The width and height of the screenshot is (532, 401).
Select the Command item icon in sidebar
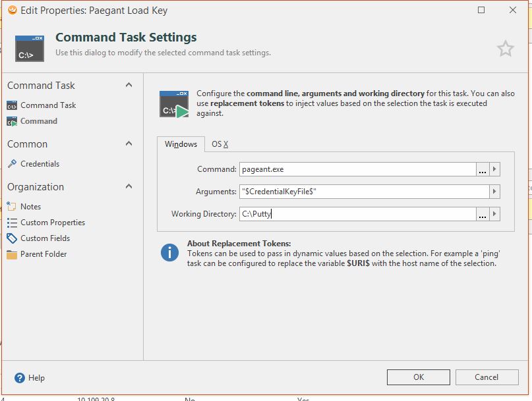pyautogui.click(x=12, y=121)
